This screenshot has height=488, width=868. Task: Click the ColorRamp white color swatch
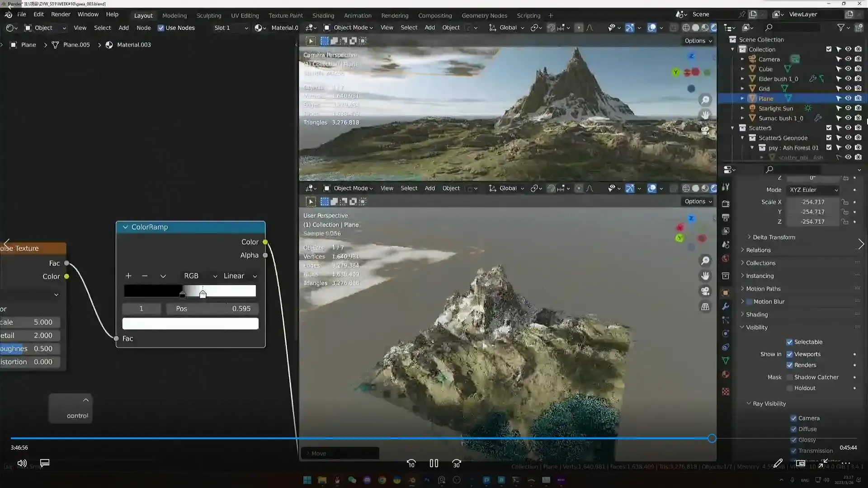190,324
